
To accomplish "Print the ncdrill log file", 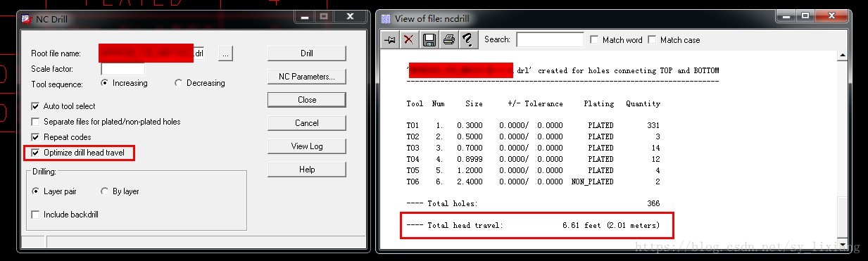I will click(448, 40).
